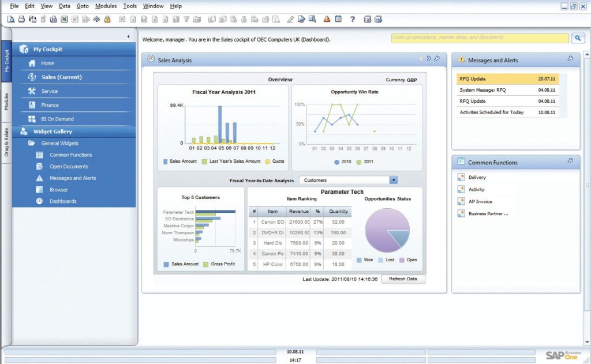591x364 pixels.
Task: Open the Modules menu
Action: tap(106, 6)
